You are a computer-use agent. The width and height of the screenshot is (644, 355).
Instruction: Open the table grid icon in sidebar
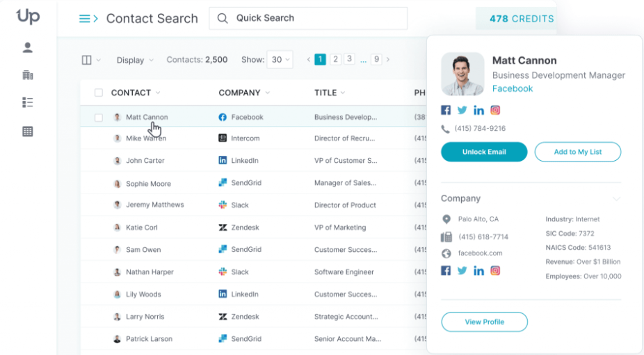(x=28, y=131)
